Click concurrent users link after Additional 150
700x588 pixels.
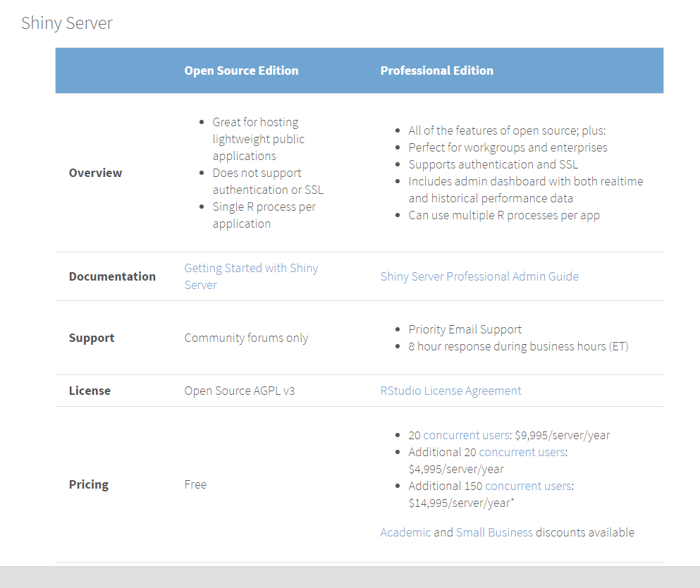(528, 486)
